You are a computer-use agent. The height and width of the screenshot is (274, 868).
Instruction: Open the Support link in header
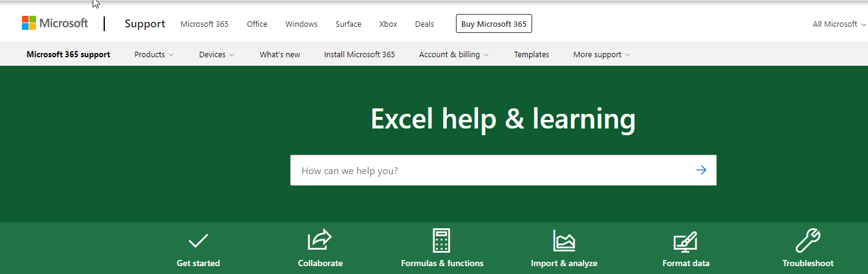[x=144, y=24]
